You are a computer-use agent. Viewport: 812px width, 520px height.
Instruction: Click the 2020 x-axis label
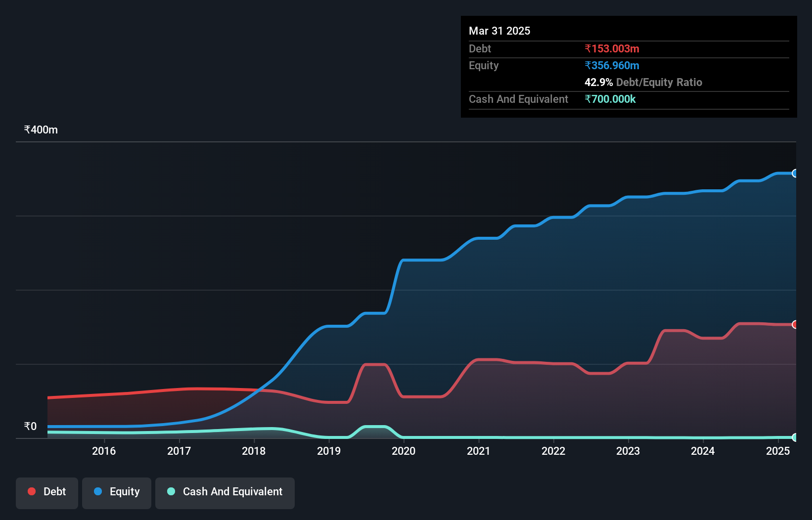click(404, 451)
